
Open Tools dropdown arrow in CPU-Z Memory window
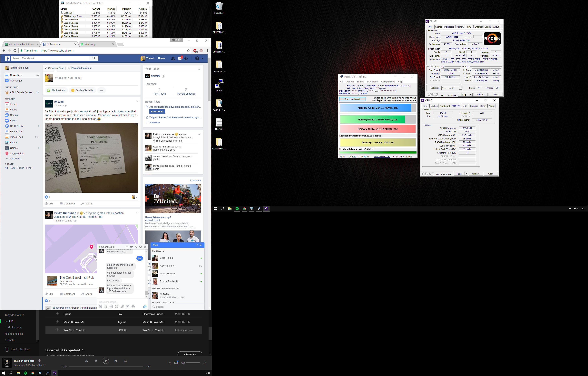click(466, 174)
